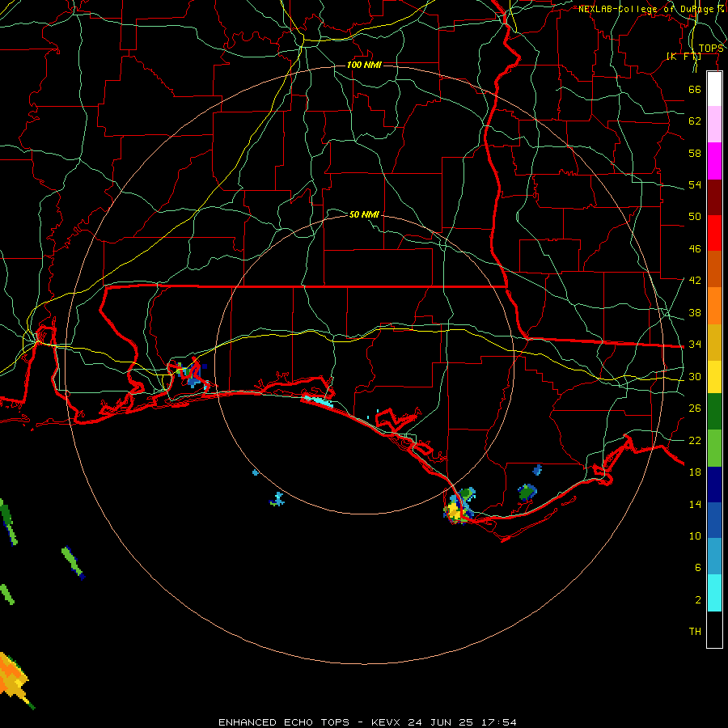
Task: Click the 26 legend value
Action: tap(695, 408)
